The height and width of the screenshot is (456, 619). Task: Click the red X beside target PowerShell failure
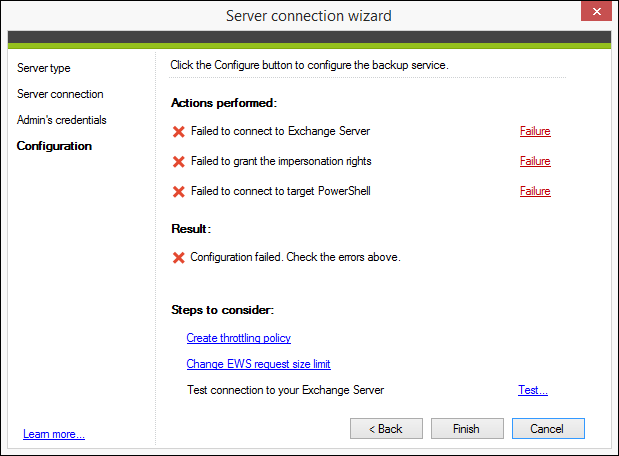point(178,191)
